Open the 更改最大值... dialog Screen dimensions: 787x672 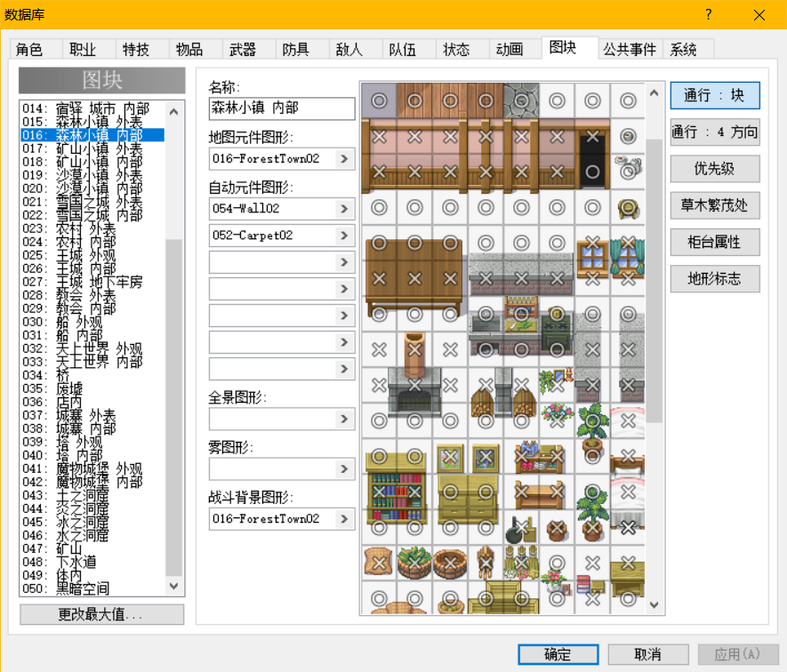[x=101, y=614]
